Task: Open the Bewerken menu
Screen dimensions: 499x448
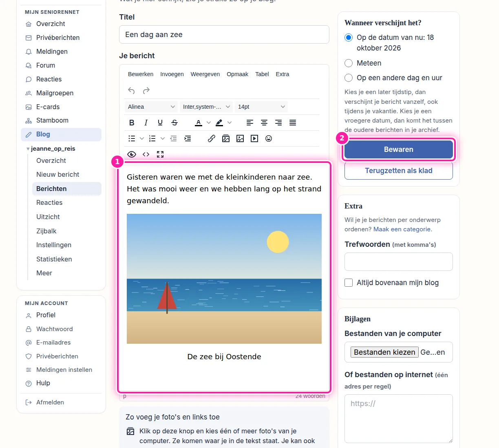Action: coord(141,74)
